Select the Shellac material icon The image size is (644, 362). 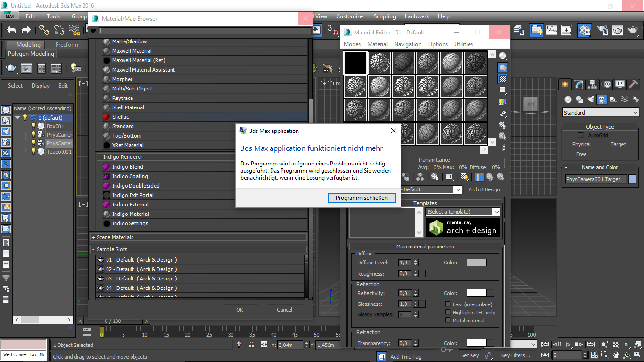(107, 117)
